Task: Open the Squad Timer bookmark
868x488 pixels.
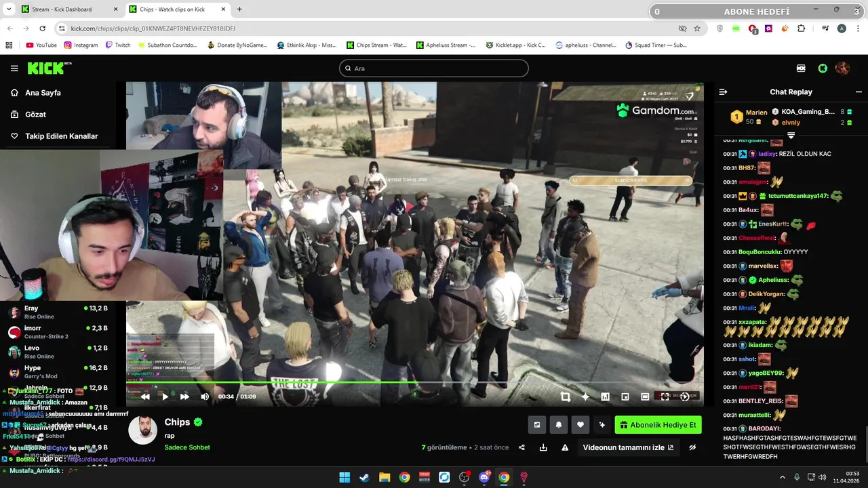Action: (656, 45)
